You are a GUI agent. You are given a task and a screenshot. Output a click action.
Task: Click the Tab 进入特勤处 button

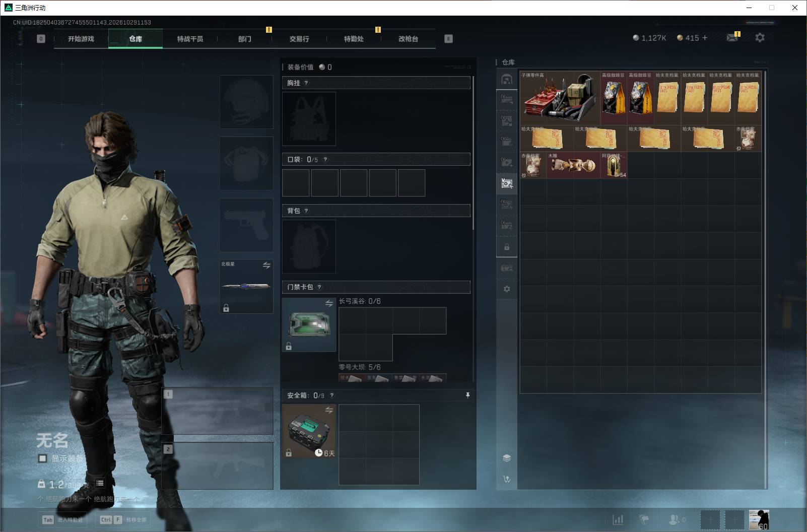63,519
